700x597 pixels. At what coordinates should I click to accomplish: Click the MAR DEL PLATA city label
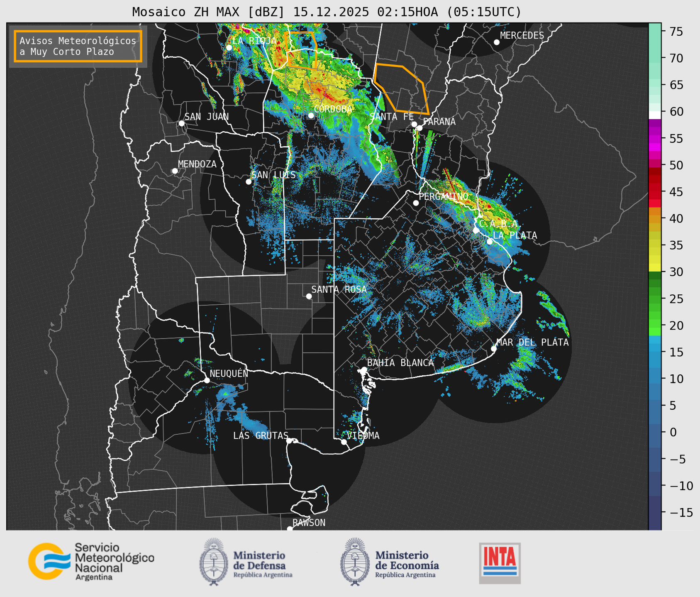pyautogui.click(x=532, y=342)
